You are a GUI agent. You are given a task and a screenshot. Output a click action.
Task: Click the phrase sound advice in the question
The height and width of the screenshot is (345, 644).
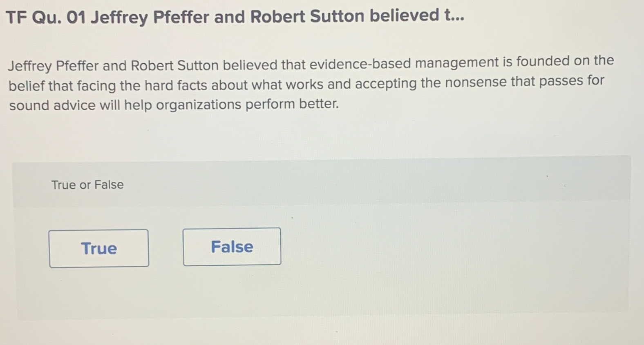(48, 105)
